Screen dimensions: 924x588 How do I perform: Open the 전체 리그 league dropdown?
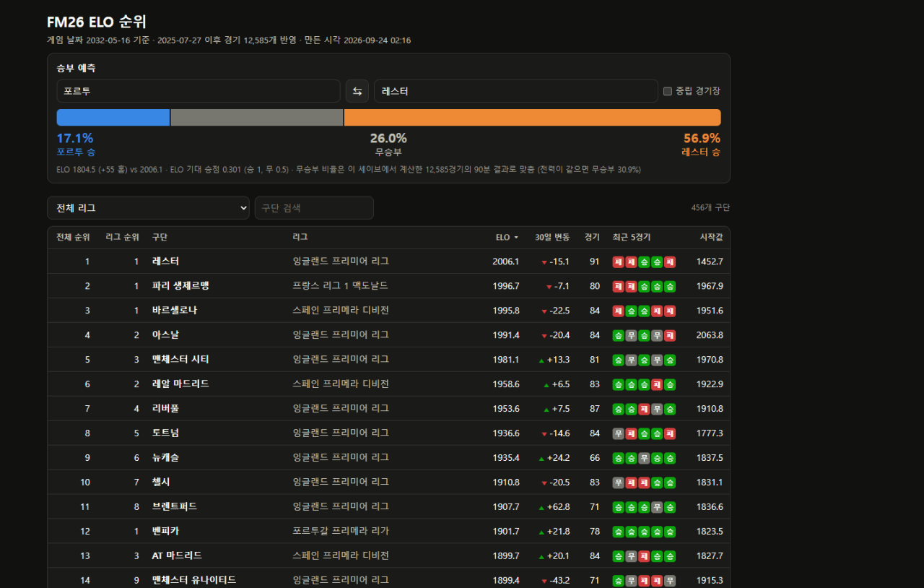pos(148,208)
